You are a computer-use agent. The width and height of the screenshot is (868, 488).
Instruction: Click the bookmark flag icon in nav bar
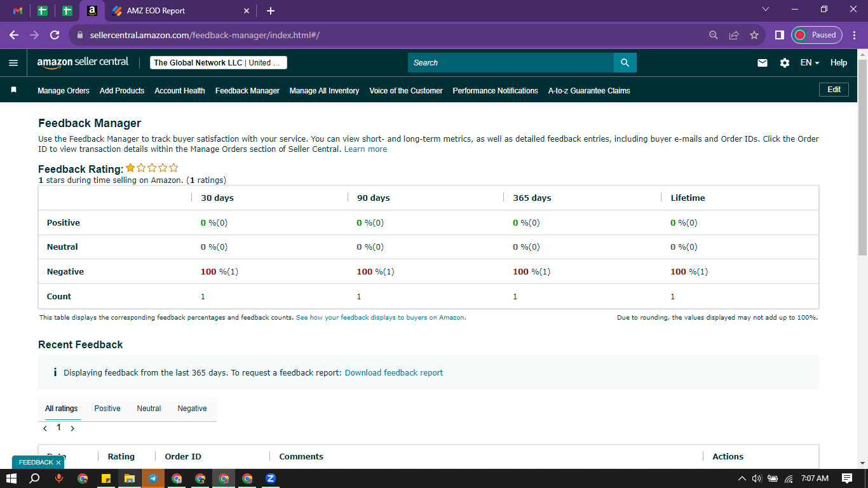tap(13, 90)
